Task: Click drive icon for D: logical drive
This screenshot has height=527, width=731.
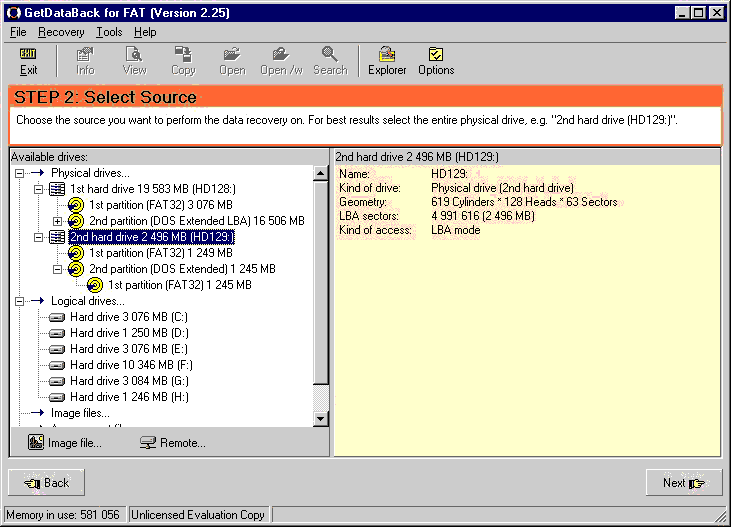Action: pyautogui.click(x=57, y=333)
